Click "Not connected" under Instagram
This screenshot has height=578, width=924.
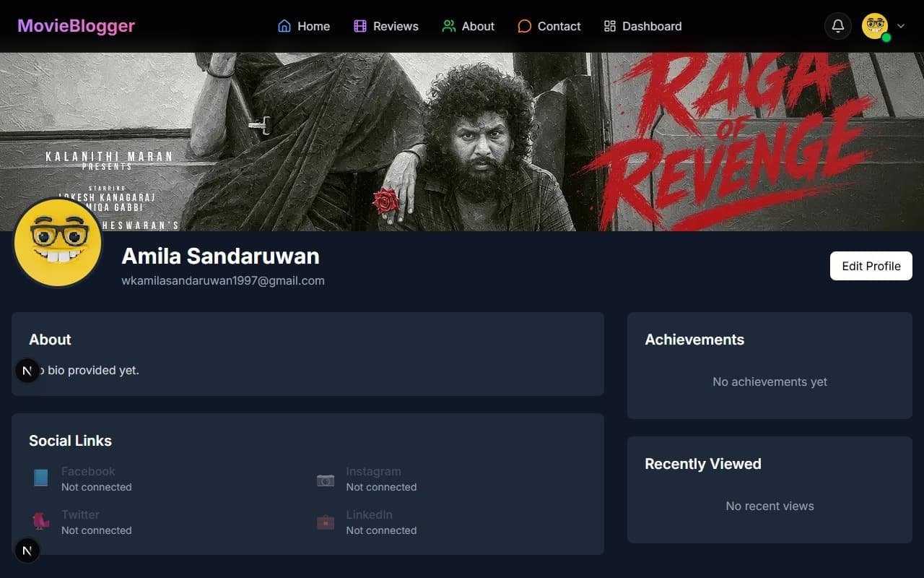point(381,487)
